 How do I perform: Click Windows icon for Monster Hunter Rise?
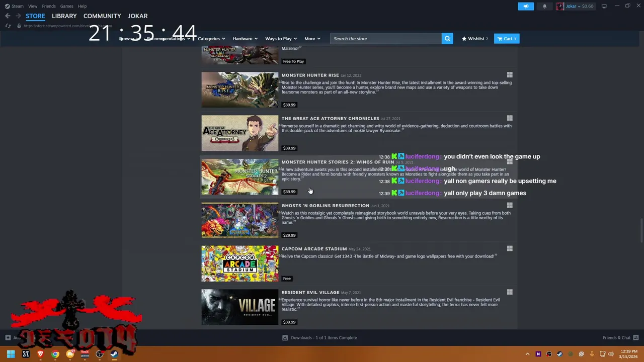(510, 75)
